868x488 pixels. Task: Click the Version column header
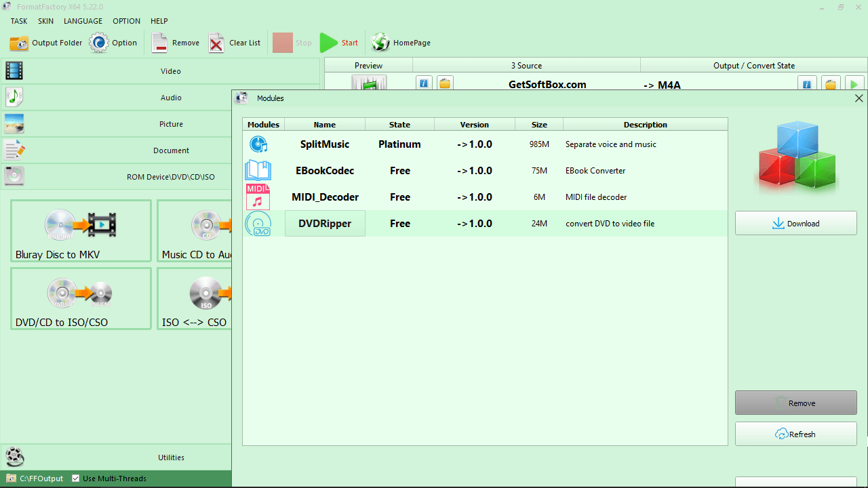point(475,125)
